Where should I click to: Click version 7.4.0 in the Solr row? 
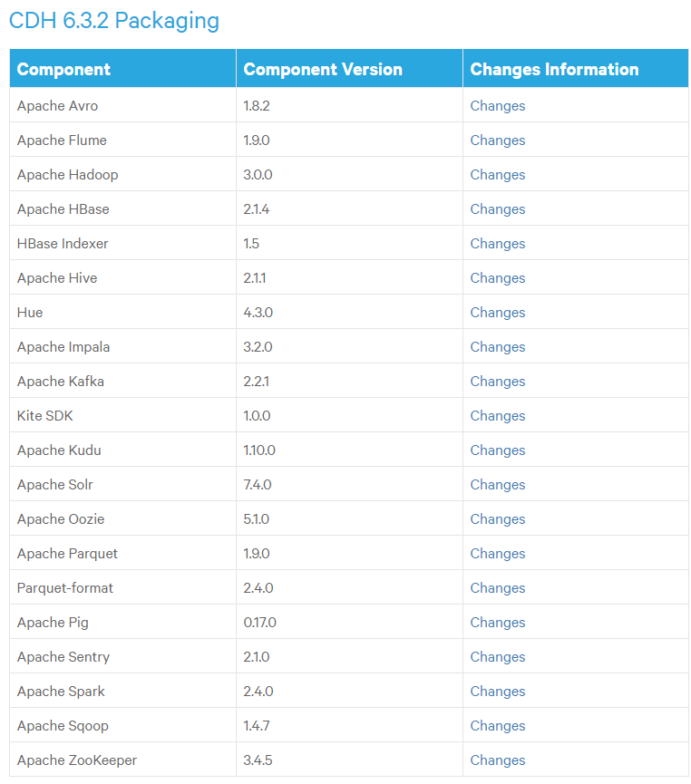[x=258, y=486]
